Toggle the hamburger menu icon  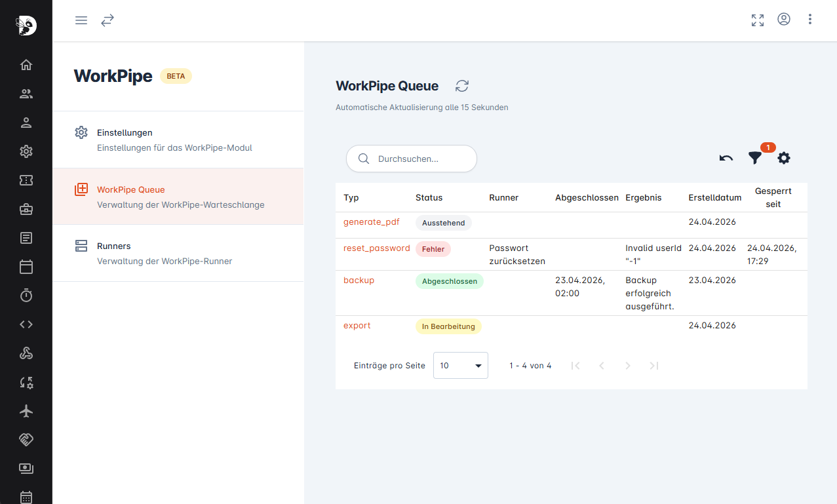click(81, 20)
